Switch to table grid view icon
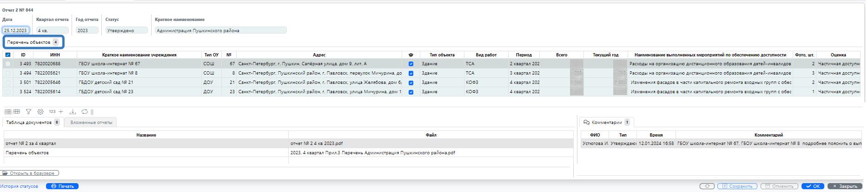868x192 pixels. point(17,112)
